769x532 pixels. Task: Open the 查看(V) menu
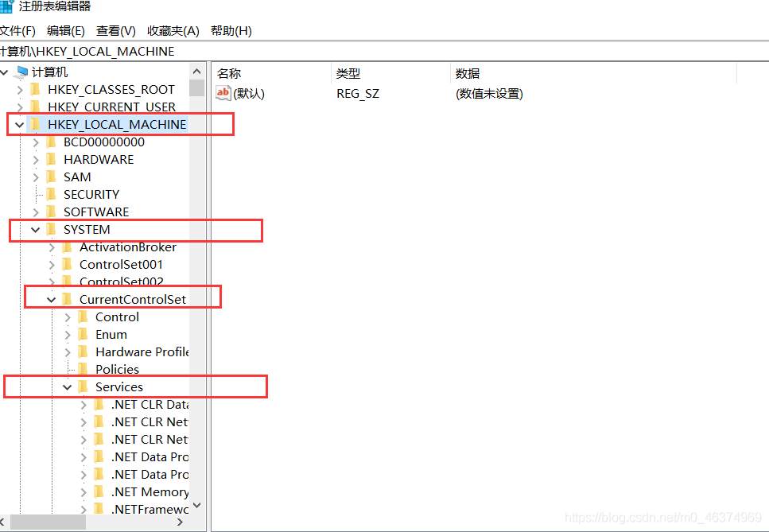click(115, 30)
